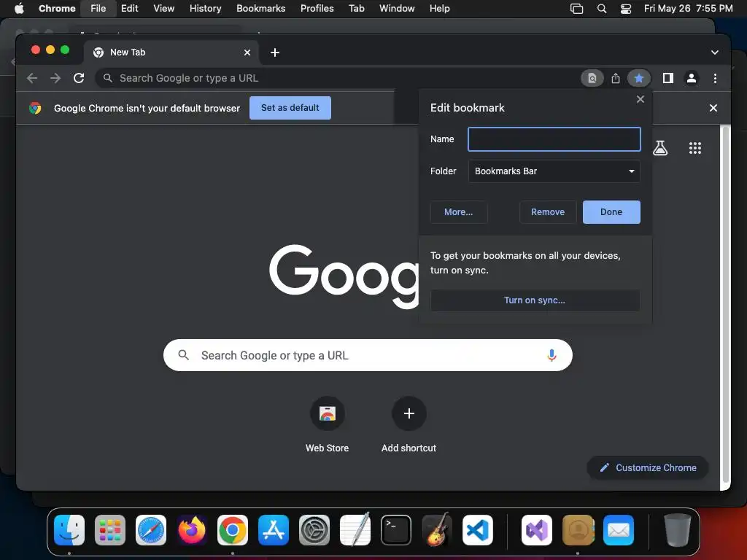
Task: Open the Trash in the dock
Action: 678,530
